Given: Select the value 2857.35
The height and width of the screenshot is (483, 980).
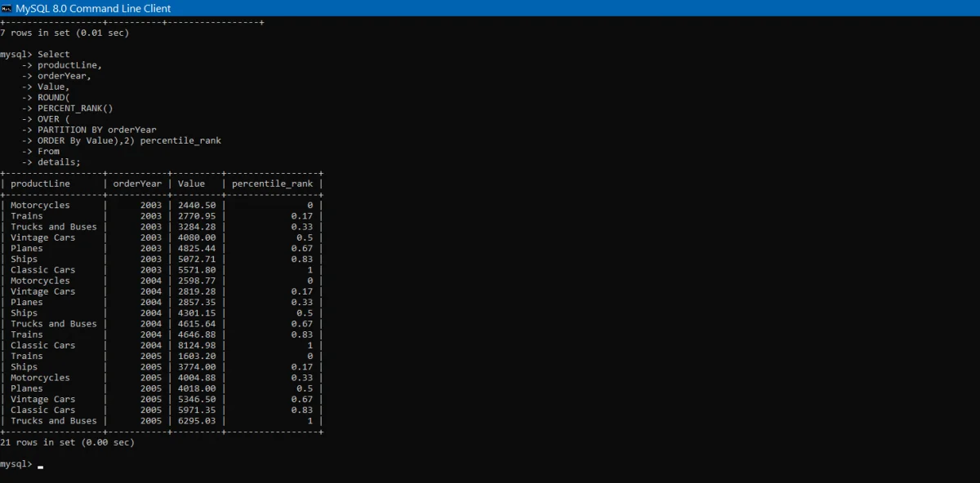Looking at the screenshot, I should point(197,302).
